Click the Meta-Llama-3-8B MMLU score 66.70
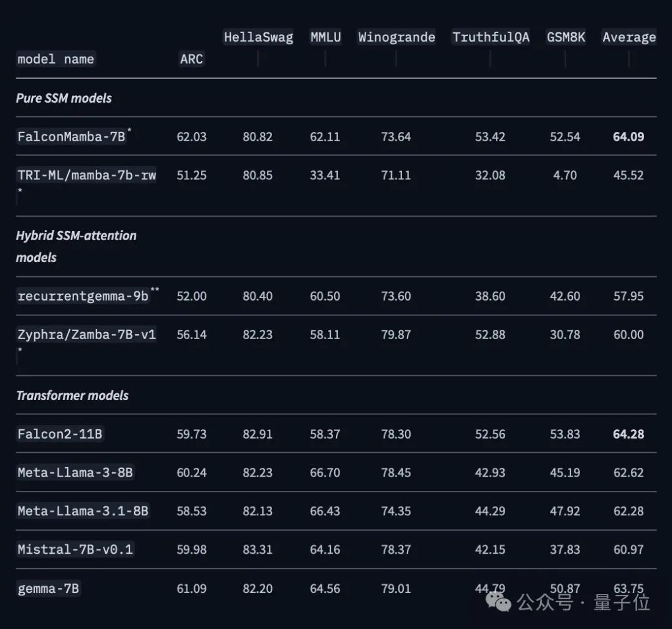The width and height of the screenshot is (672, 629). (325, 473)
